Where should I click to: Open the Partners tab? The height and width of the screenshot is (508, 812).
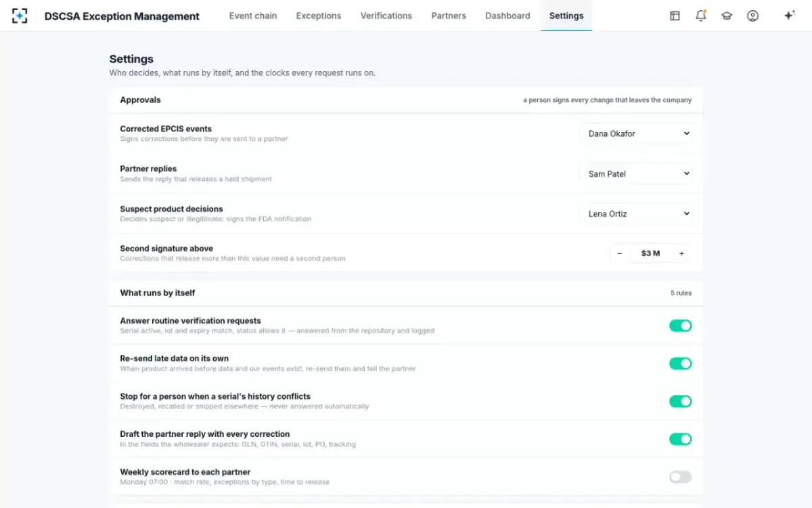(449, 16)
